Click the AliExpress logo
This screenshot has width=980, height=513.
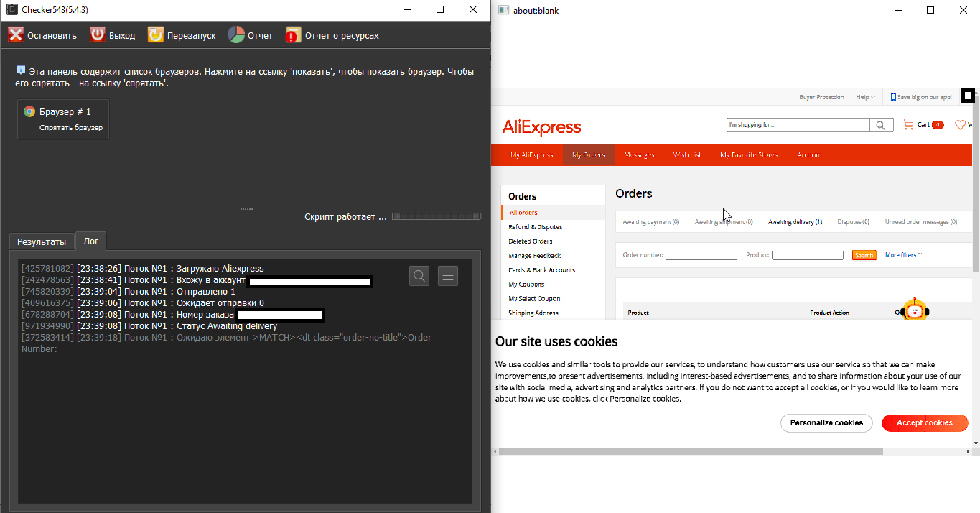click(542, 127)
